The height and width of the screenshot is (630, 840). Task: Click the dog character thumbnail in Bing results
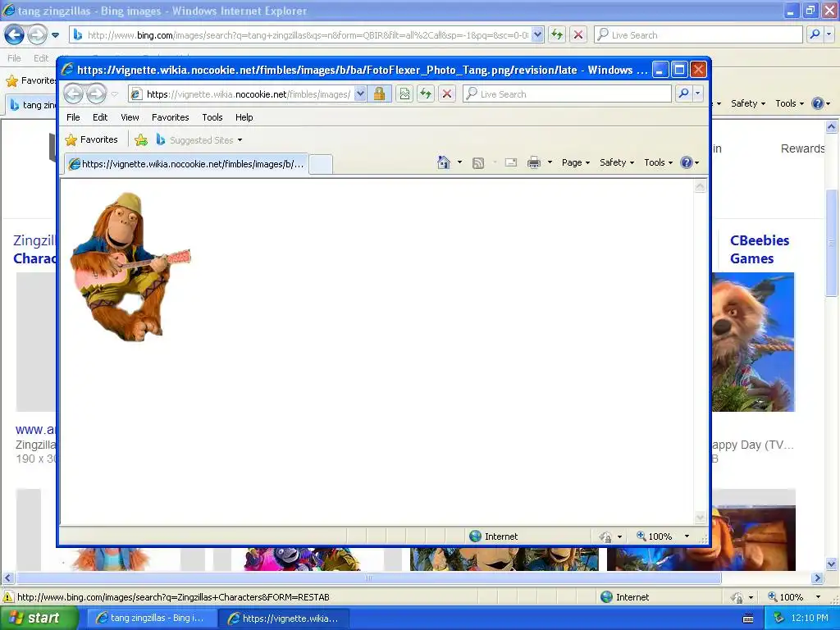tap(753, 342)
